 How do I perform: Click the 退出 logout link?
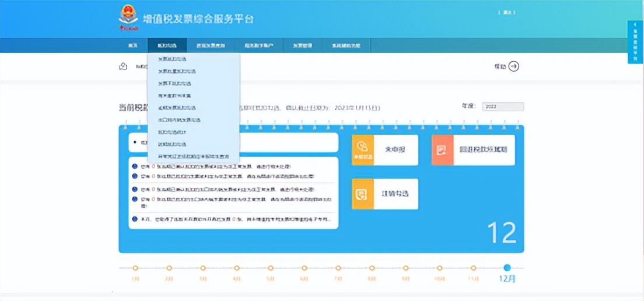507,13
